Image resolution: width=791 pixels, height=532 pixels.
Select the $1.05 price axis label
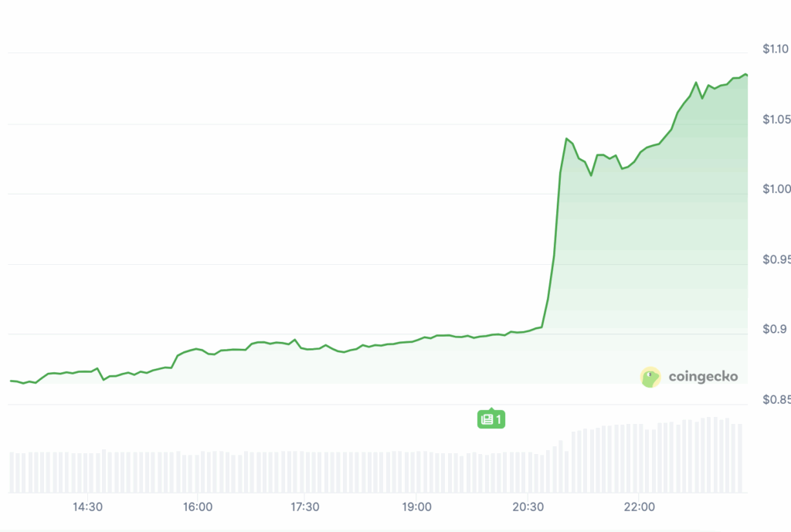(776, 119)
